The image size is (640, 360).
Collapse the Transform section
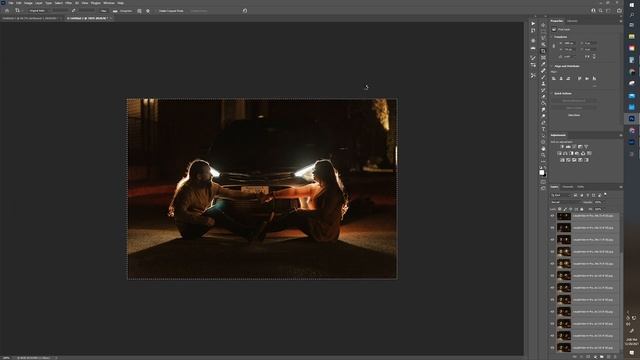(x=551, y=37)
